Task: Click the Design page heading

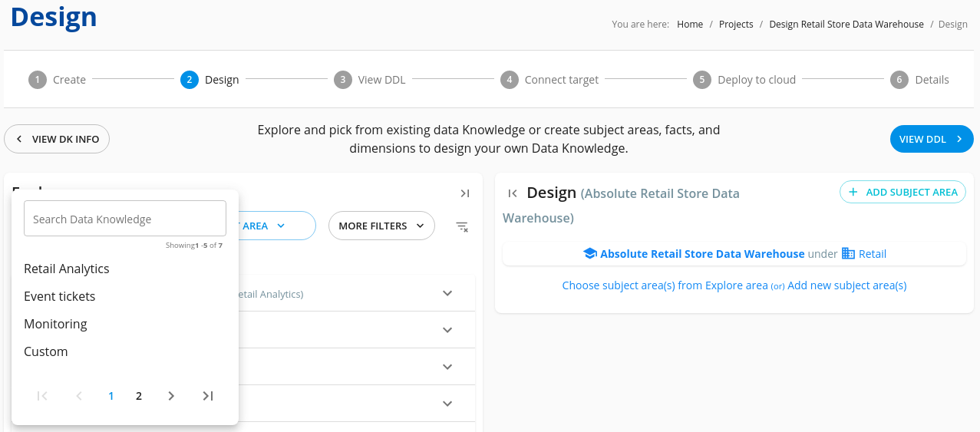Action: coord(54,17)
